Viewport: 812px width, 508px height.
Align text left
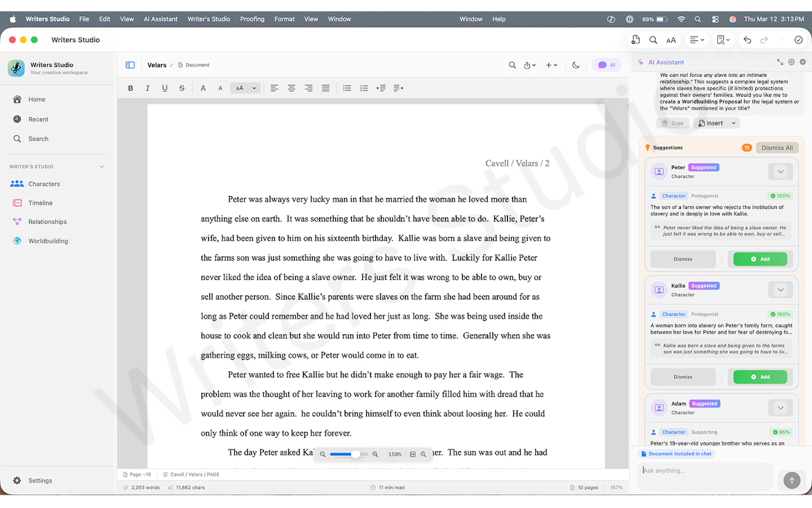(x=274, y=88)
